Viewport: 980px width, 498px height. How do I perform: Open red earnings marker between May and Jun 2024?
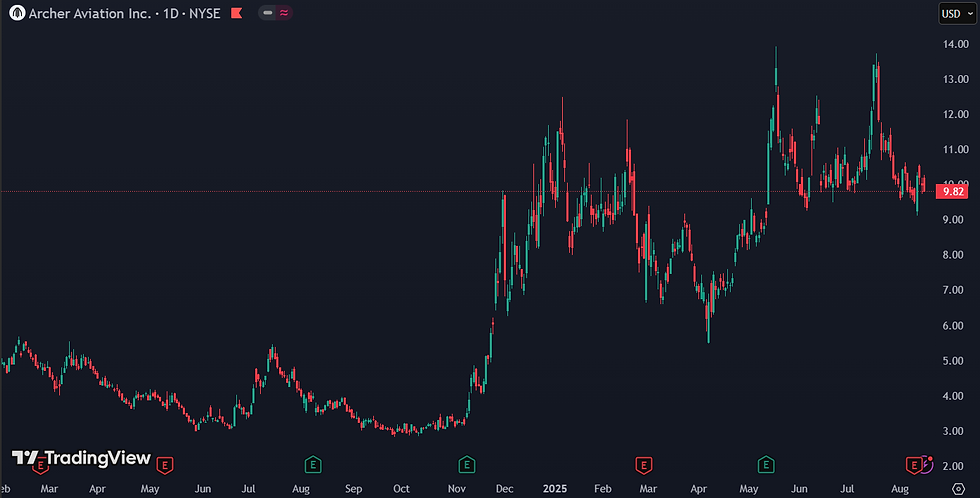165,465
